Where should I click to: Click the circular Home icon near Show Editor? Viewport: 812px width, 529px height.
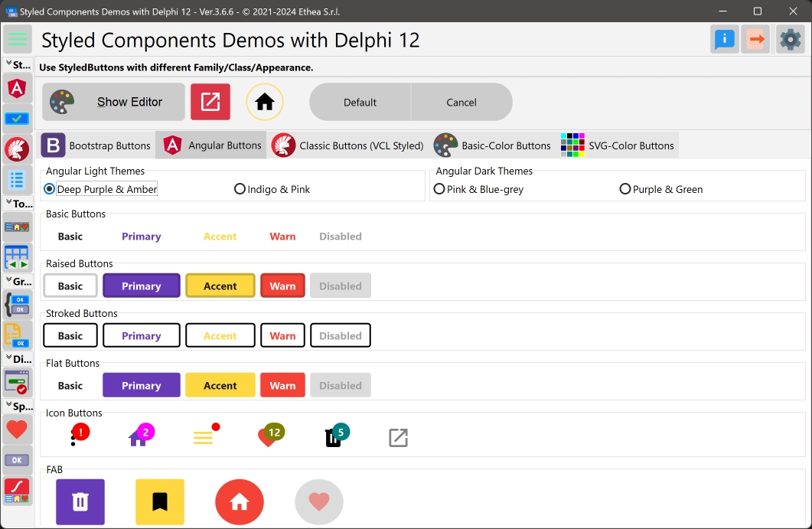pyautogui.click(x=264, y=101)
